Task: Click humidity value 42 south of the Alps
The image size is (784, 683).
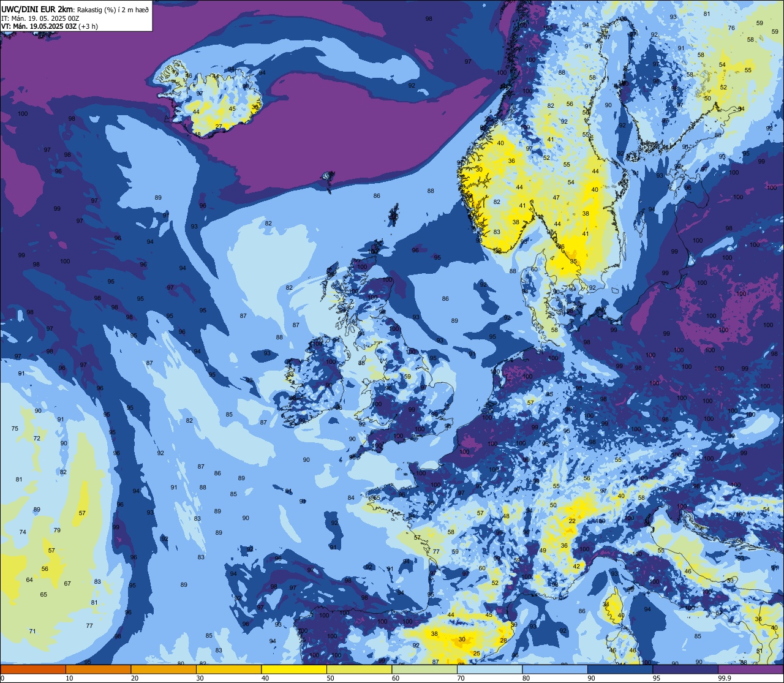Action: click(x=576, y=567)
